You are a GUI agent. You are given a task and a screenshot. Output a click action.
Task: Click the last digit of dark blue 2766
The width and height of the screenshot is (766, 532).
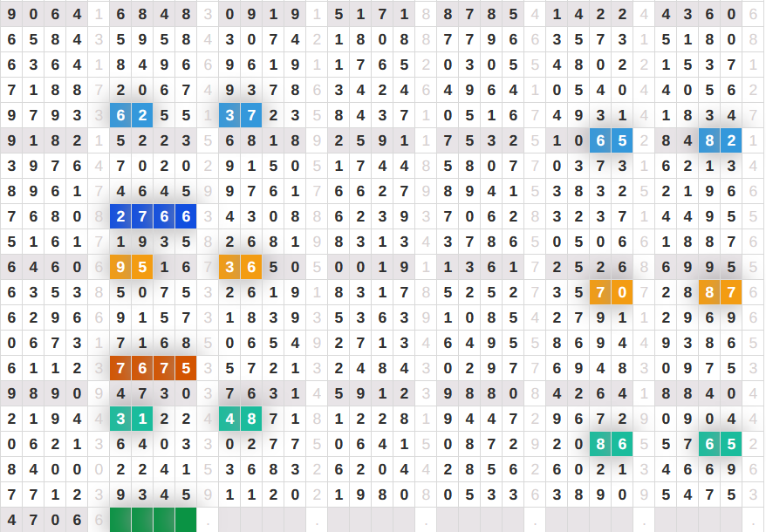click(x=186, y=217)
